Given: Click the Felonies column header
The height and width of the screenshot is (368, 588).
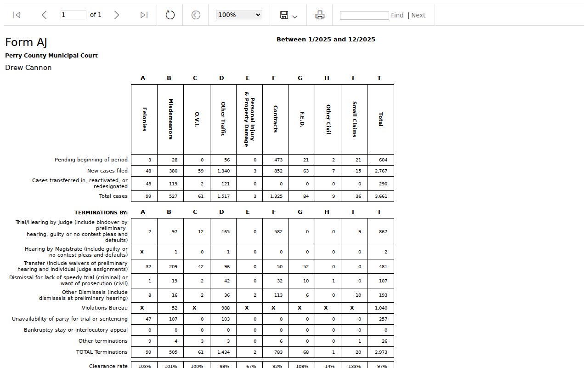Looking at the screenshot, I should [144, 120].
